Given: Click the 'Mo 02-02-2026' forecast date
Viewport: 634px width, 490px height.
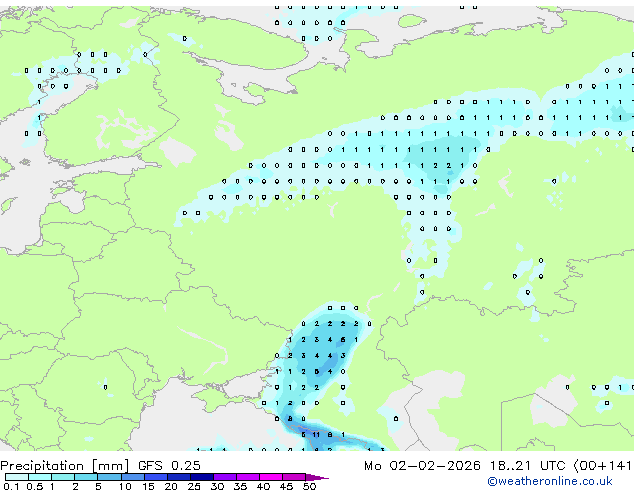Looking at the screenshot, I should [x=423, y=466].
